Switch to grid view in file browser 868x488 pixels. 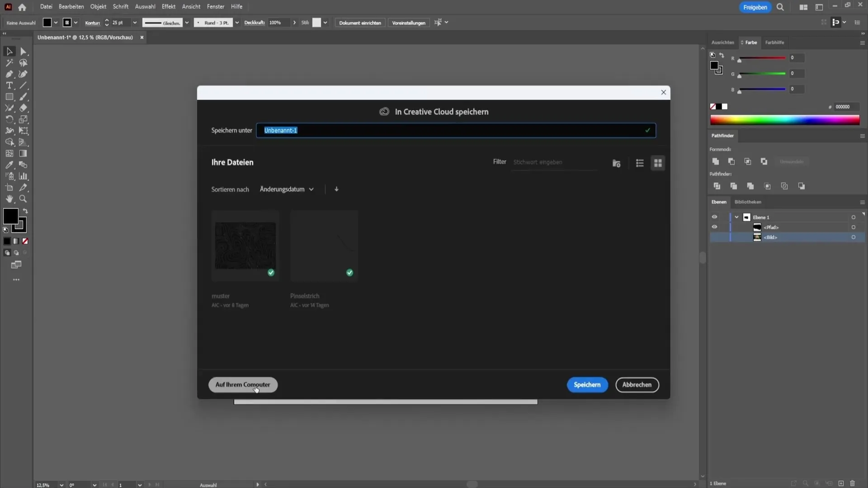point(658,163)
